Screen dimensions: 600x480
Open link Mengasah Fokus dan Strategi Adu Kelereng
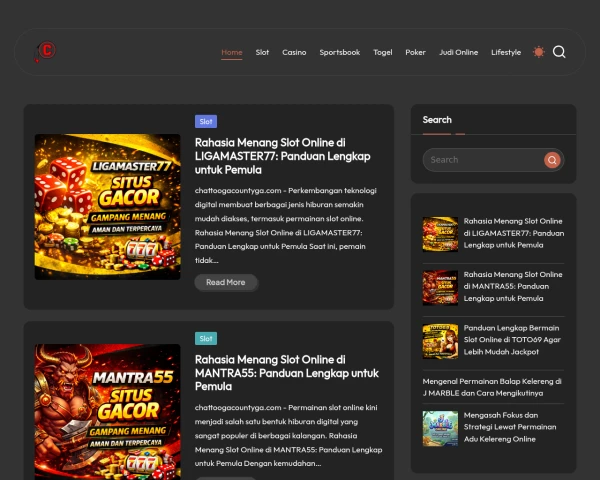[x=510, y=427]
